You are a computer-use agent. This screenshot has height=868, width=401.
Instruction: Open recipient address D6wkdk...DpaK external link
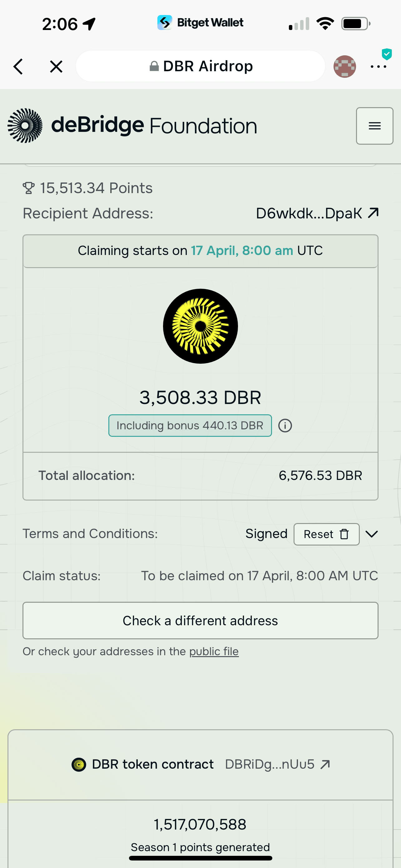(309, 213)
